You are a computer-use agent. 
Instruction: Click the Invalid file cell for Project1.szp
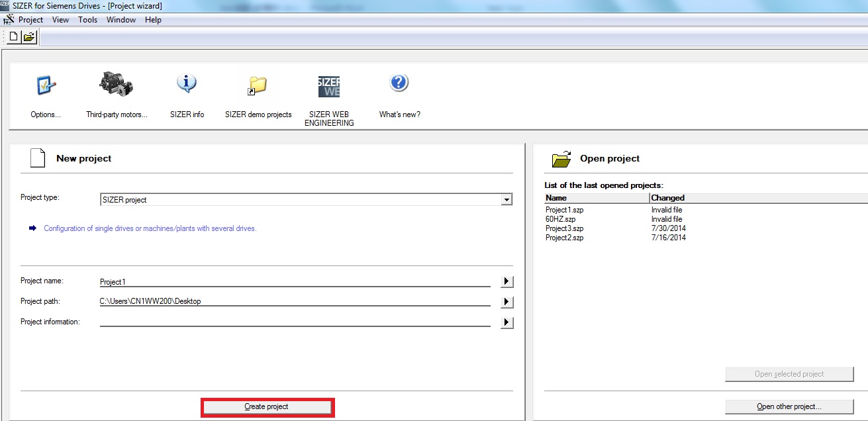coord(667,210)
